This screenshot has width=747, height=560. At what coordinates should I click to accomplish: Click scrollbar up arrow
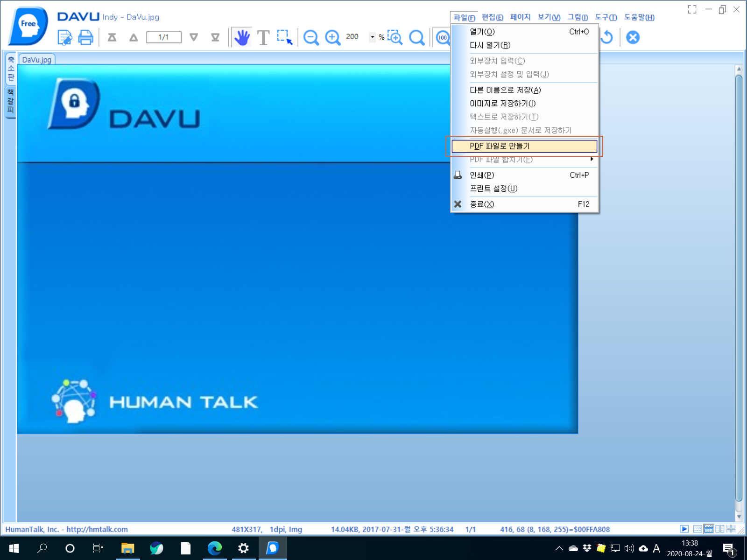coord(739,69)
